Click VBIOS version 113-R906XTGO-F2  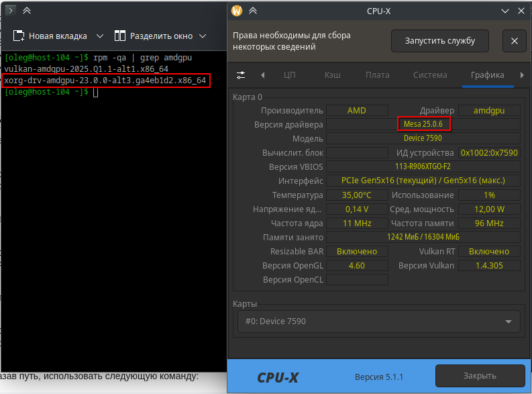423,166
